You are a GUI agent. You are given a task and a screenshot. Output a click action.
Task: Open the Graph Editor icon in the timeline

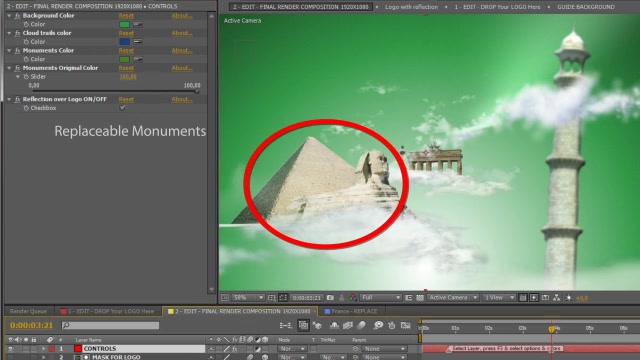[x=405, y=325]
